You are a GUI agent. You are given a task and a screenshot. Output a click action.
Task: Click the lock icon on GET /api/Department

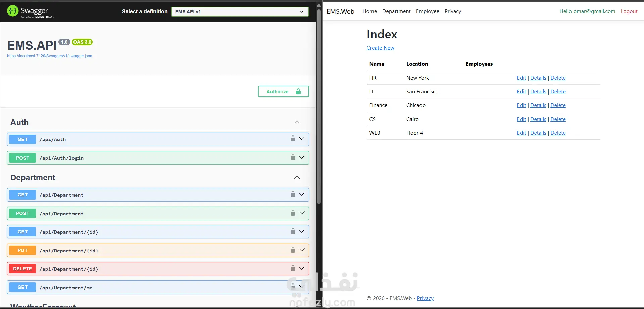point(293,194)
